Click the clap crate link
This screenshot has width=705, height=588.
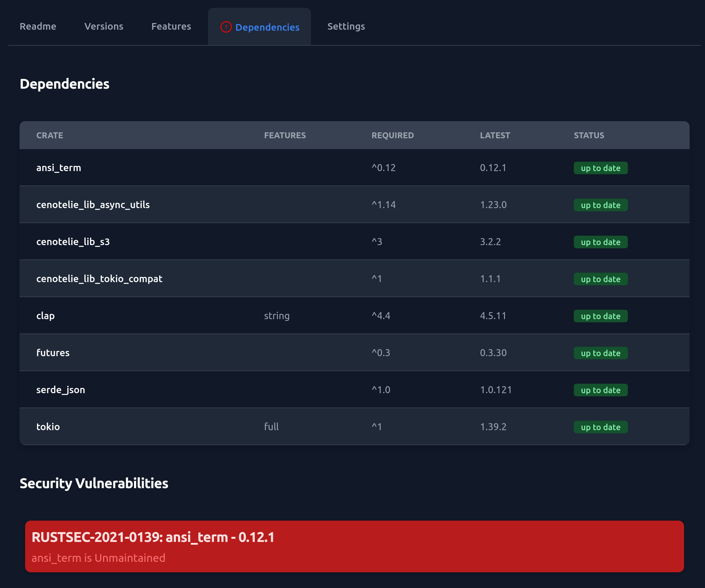point(45,316)
